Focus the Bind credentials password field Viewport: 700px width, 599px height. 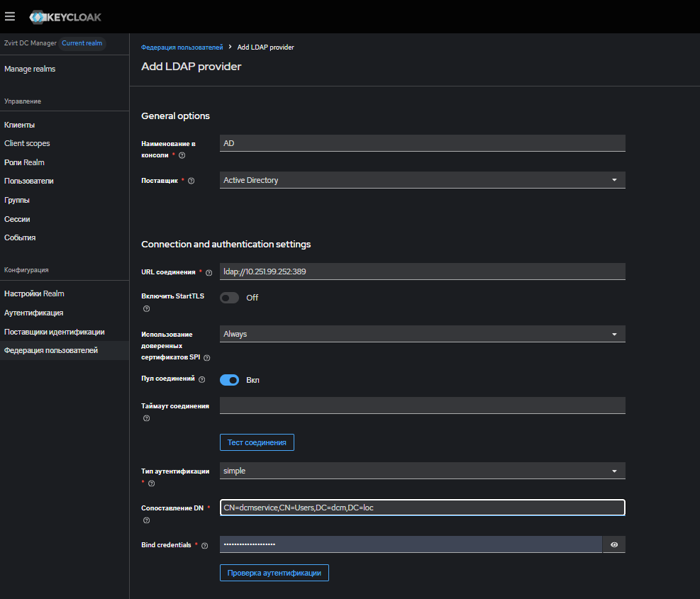411,544
